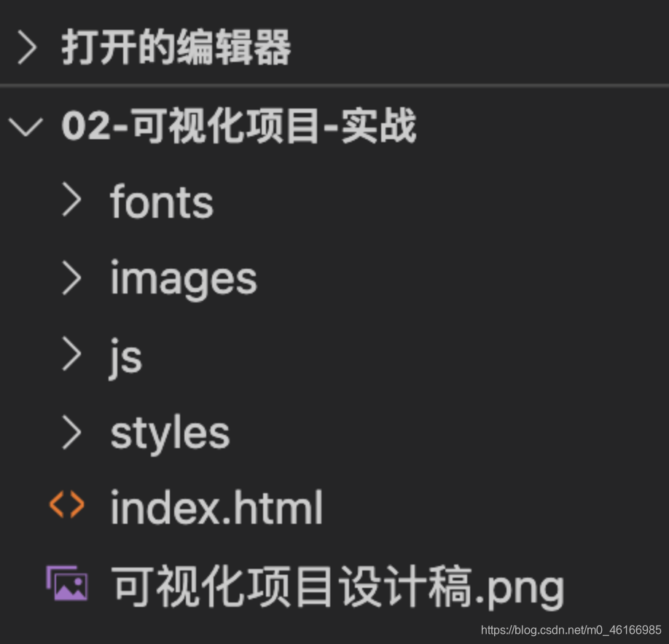Select the fonts folder entry
Viewport: 669px width, 644px height.
pos(161,203)
